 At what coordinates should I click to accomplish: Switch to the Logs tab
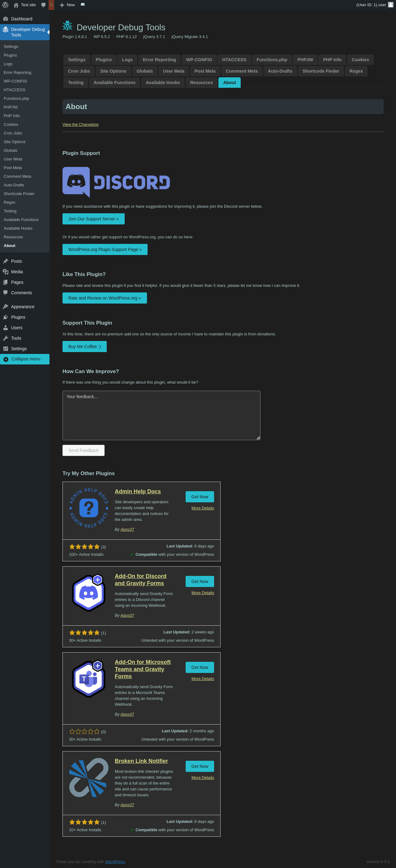(127, 60)
